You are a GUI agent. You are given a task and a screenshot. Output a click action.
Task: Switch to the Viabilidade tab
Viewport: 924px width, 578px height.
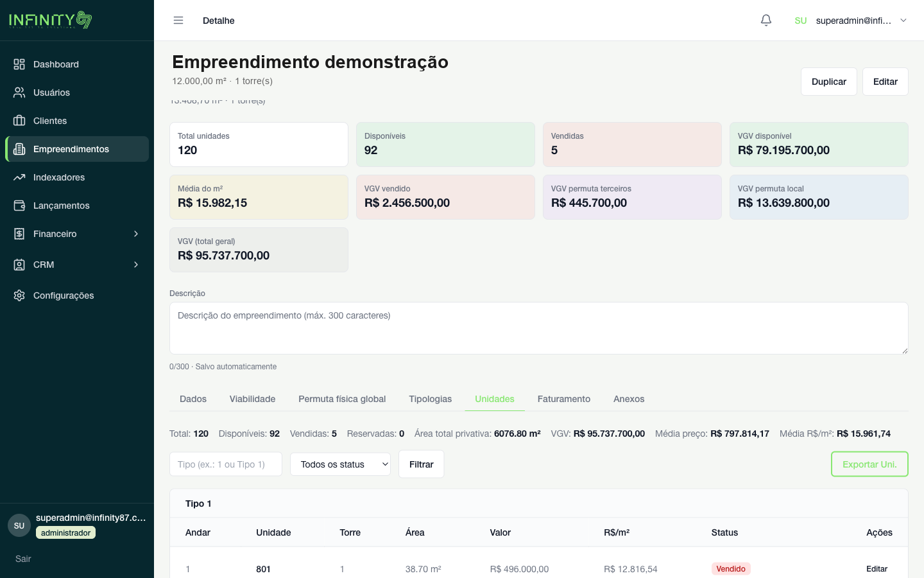tap(252, 399)
